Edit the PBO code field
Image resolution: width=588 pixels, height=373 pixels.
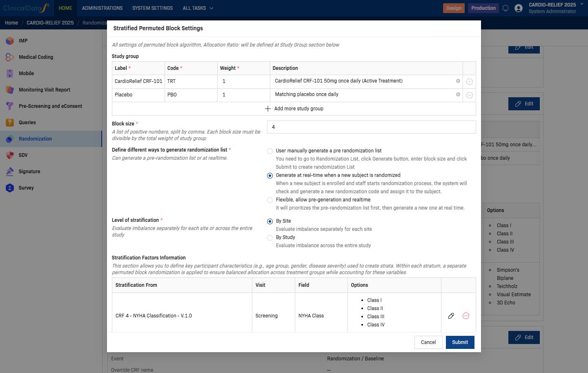click(191, 95)
